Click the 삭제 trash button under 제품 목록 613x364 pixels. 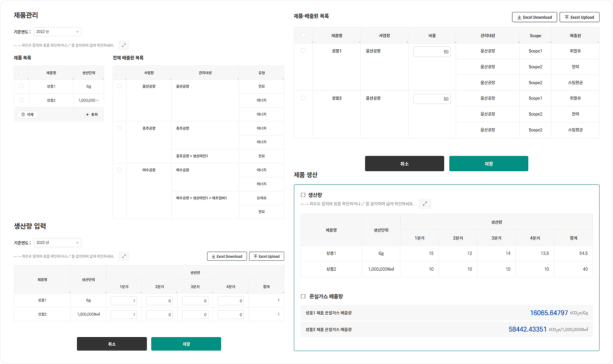tap(27, 114)
